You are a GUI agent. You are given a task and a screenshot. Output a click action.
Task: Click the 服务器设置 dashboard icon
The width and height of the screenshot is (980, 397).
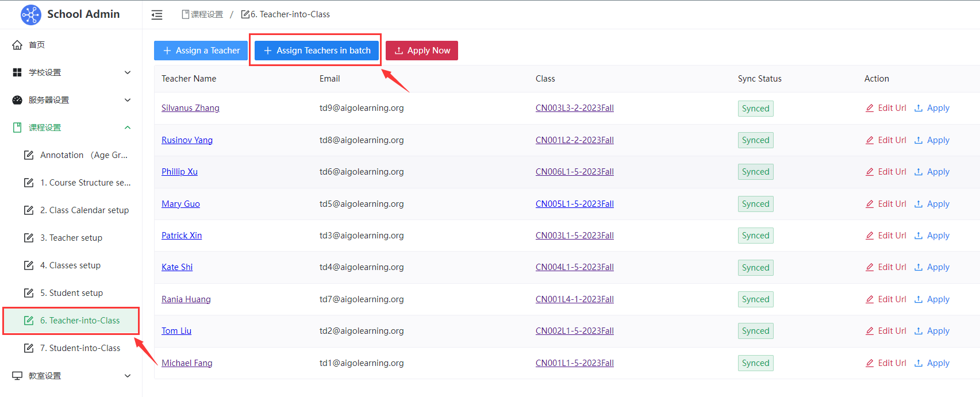point(17,100)
